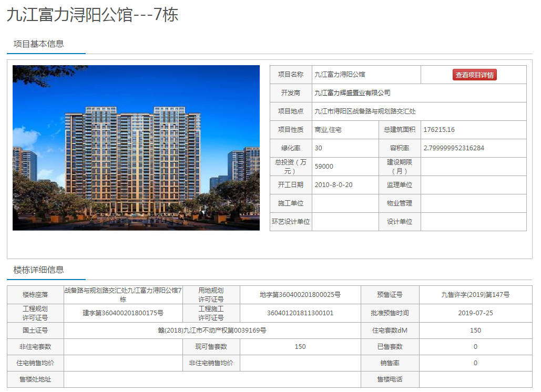541x392 pixels.
Task: Click the 项目性质 label cell
Action: [291, 130]
